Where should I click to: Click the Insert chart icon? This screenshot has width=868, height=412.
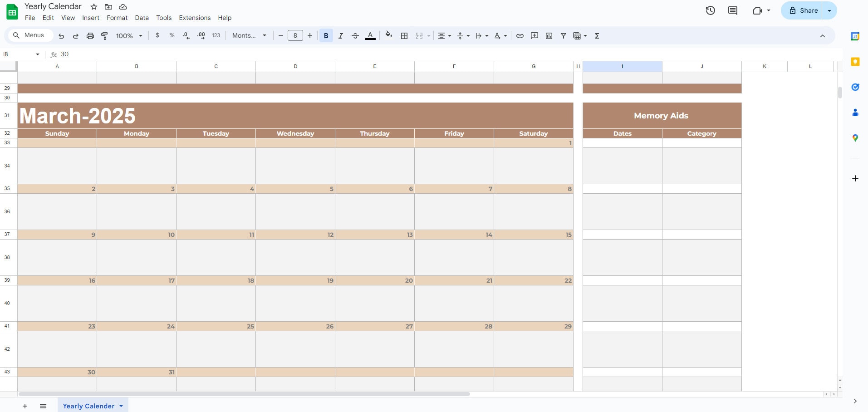[x=549, y=36]
